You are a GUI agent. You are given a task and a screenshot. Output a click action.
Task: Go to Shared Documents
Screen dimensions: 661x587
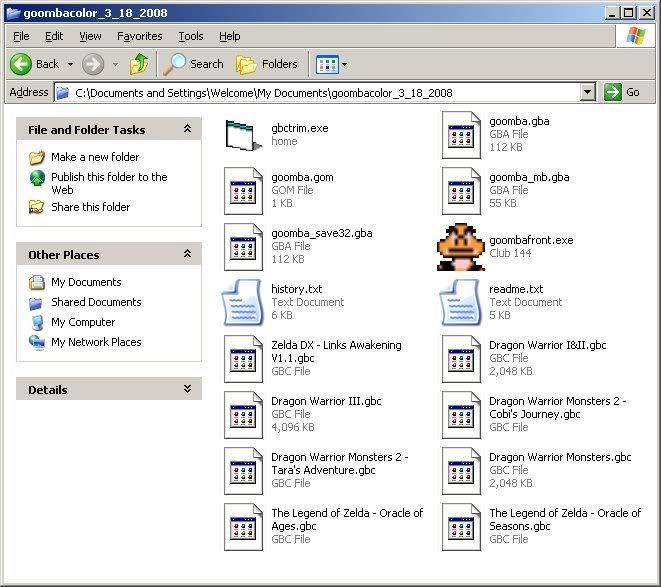pyautogui.click(x=96, y=302)
